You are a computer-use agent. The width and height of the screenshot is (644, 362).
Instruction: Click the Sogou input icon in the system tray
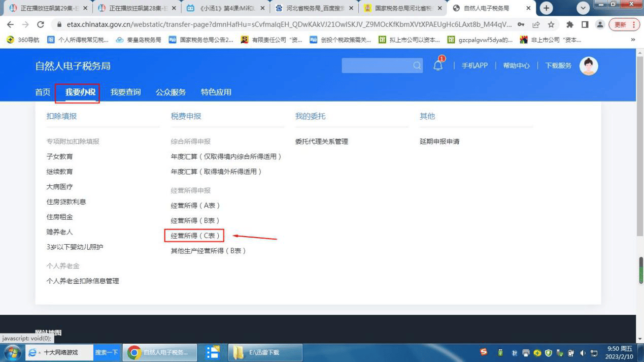click(483, 352)
